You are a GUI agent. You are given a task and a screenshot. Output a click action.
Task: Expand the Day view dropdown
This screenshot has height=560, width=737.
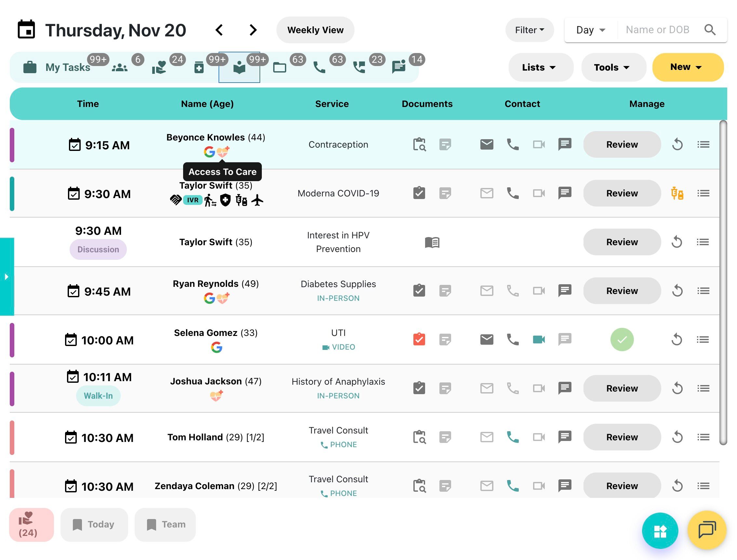click(590, 30)
